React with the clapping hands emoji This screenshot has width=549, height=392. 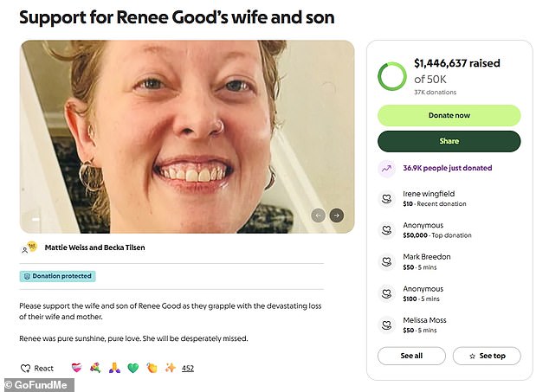click(152, 368)
